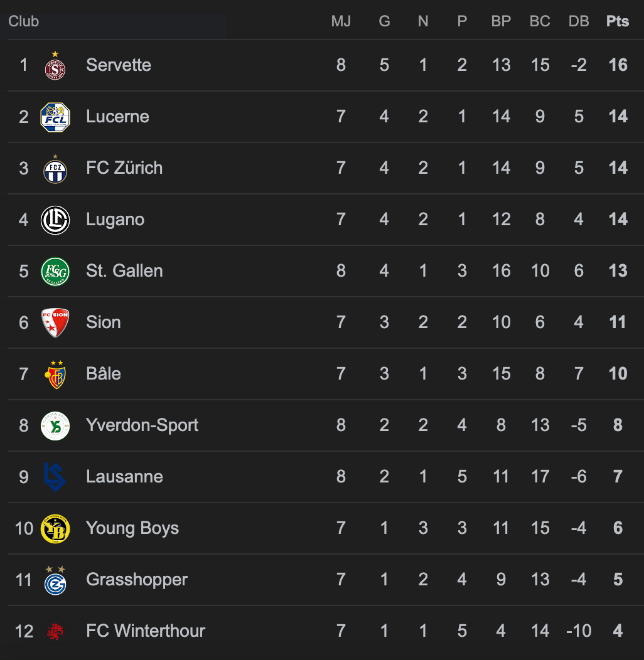Click the Yverdon-Sport round logo
The height and width of the screenshot is (660, 644).
[x=55, y=426]
